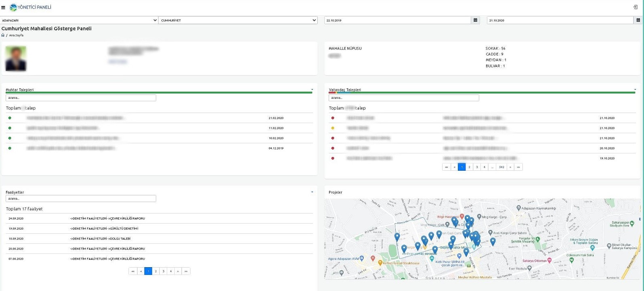Go to page 2 of Faaliyetler
Image resolution: width=644 pixels, height=291 pixels.
click(156, 271)
